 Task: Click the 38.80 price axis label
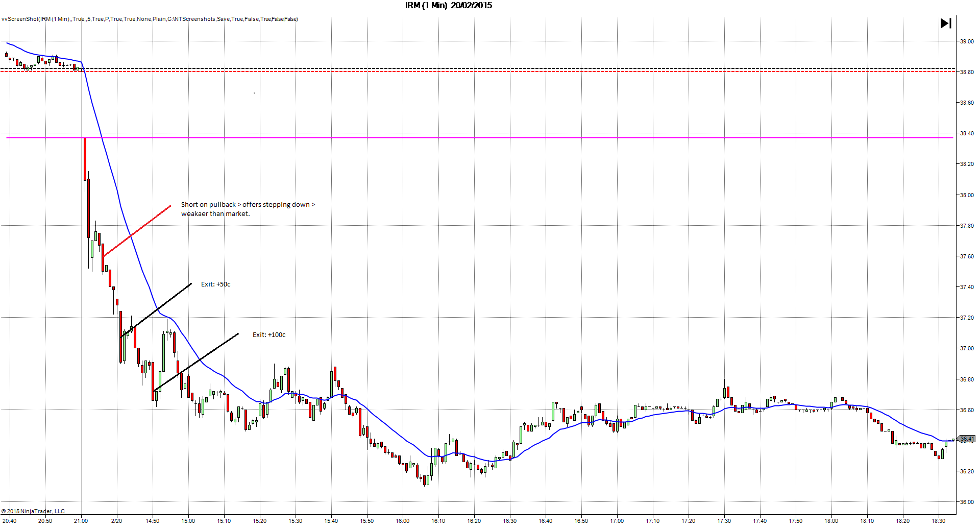pyautogui.click(x=967, y=72)
